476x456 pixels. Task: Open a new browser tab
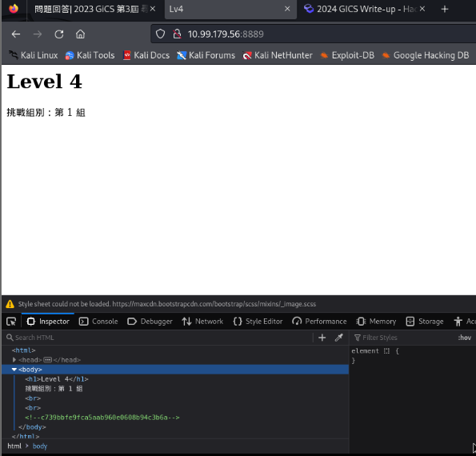(x=445, y=9)
